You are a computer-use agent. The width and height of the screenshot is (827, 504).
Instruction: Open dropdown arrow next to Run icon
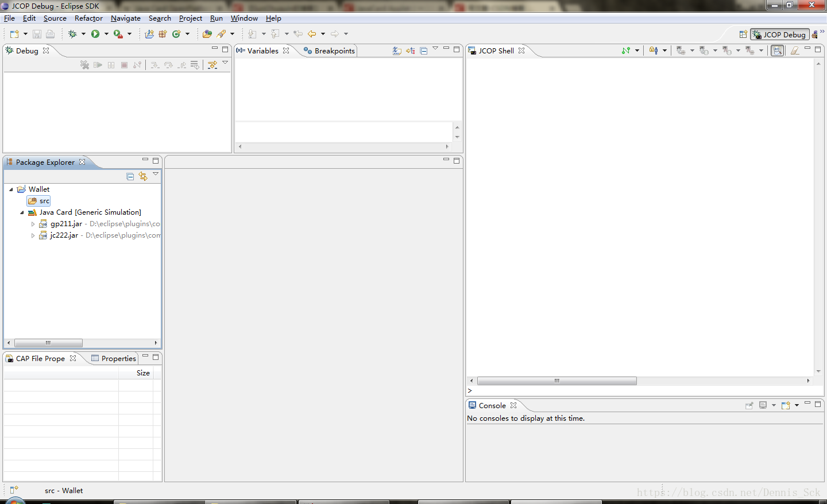tap(106, 34)
